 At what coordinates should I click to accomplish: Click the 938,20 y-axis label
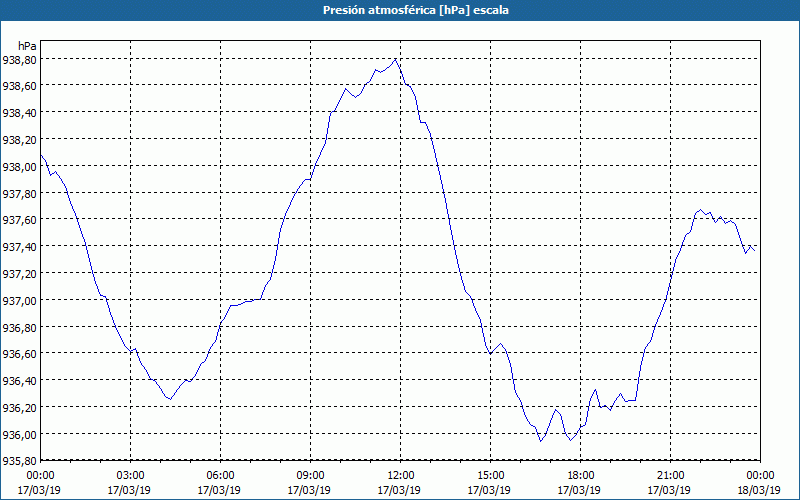[19, 140]
